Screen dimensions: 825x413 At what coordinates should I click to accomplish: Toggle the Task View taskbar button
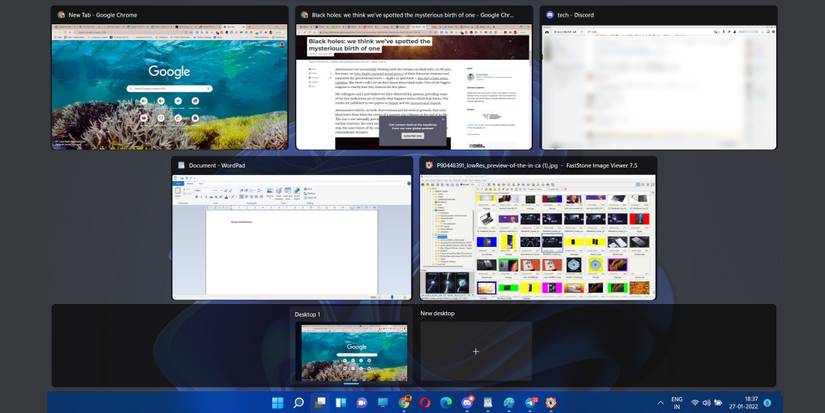click(x=319, y=403)
